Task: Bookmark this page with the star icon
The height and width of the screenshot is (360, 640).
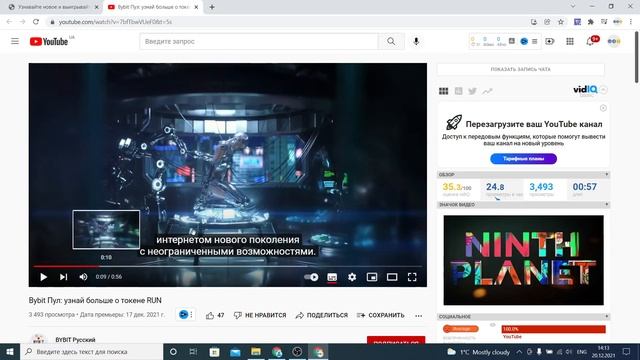Action: pos(561,22)
